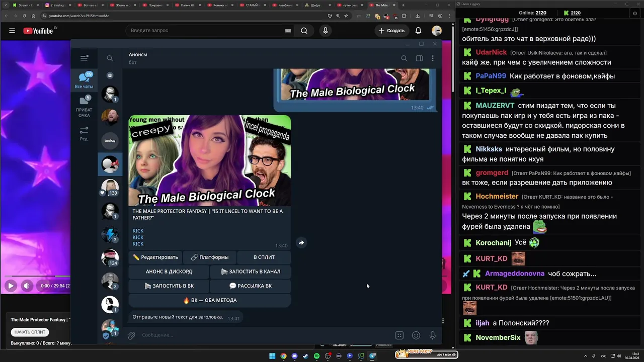Screen dimensions: 644x362
Task: Click UdarNick username in chat window
Action: coord(491,52)
